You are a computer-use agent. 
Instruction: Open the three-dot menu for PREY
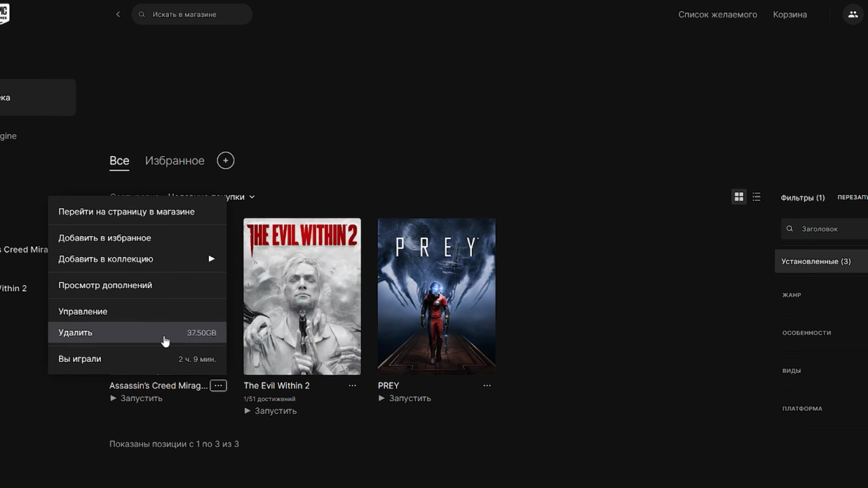point(487,386)
